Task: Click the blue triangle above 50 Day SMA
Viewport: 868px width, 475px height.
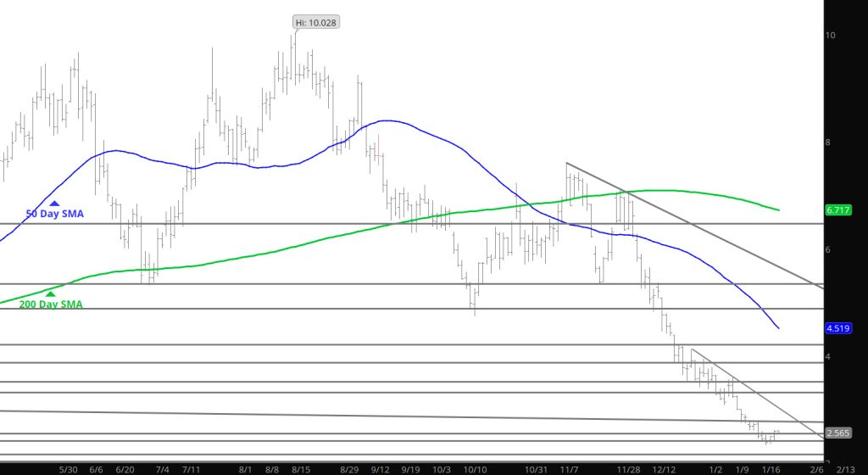Action: pos(54,204)
